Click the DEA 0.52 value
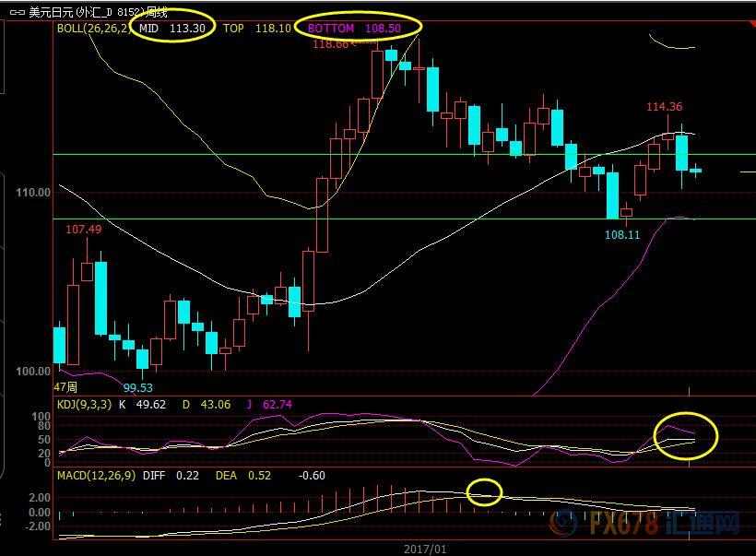 [243, 476]
